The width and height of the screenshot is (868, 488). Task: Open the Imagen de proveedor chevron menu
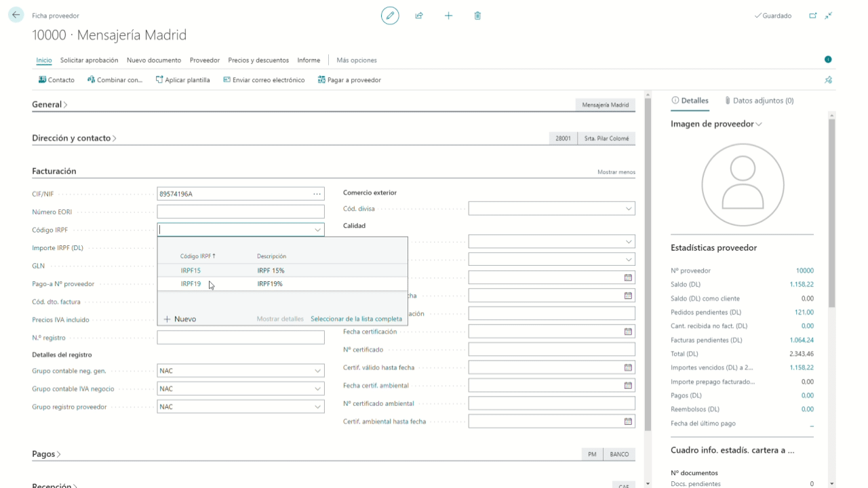[759, 124]
